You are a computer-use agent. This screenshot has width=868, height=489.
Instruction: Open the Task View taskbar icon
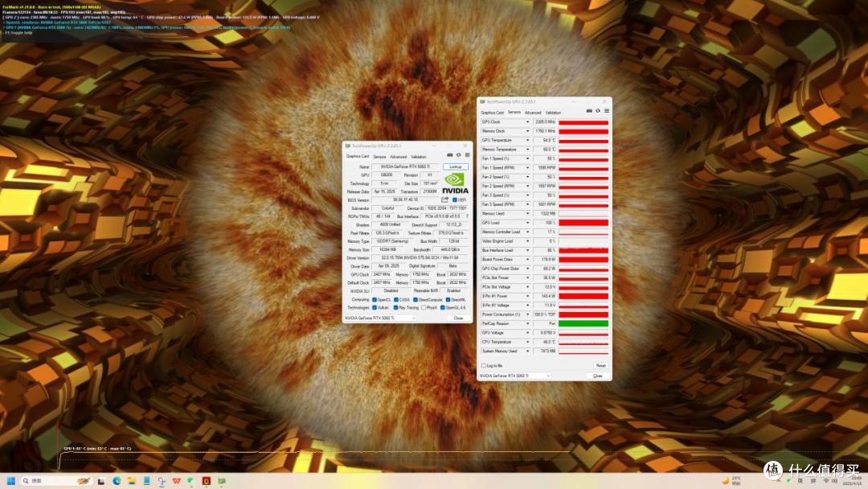[100, 481]
